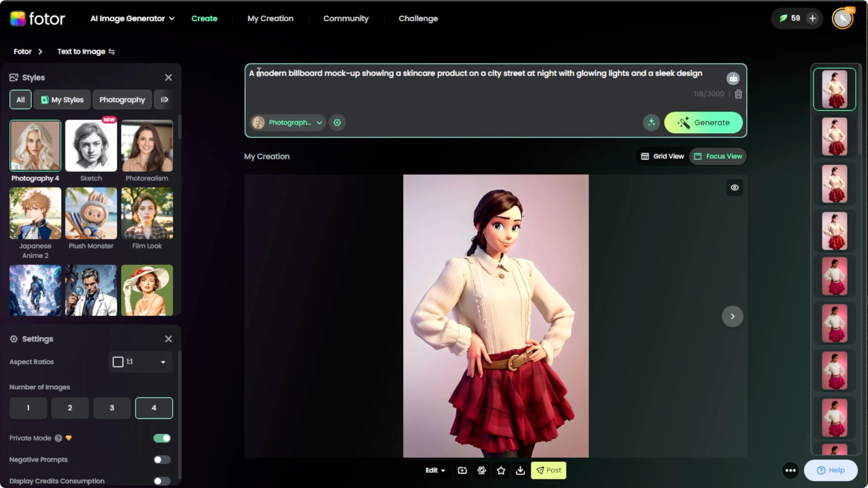This screenshot has height=488, width=868.
Task: Open the user profile avatar
Action: point(842,19)
